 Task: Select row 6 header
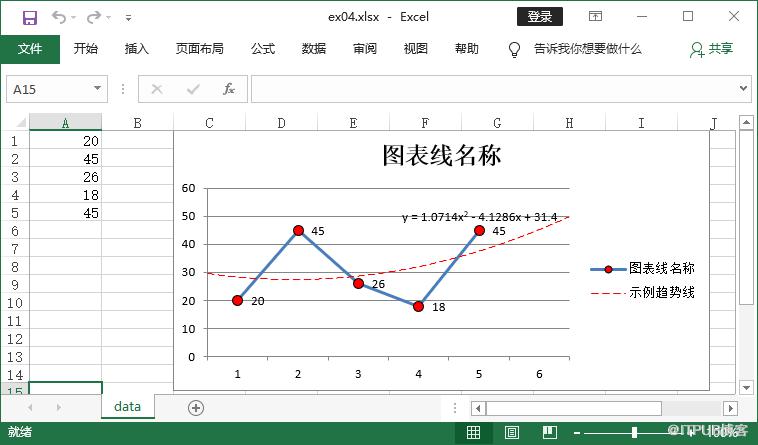point(15,231)
